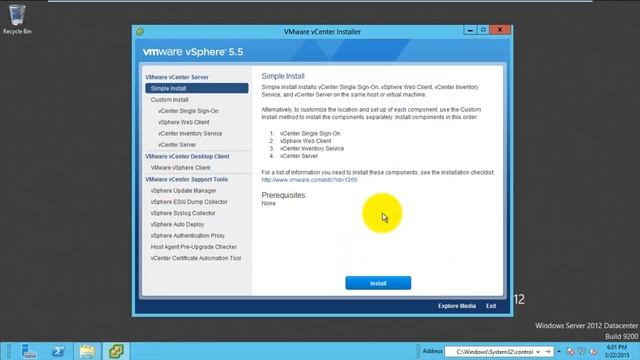
Task: Choose vCenter Single Sign-On in the sidebar
Action: [188, 111]
